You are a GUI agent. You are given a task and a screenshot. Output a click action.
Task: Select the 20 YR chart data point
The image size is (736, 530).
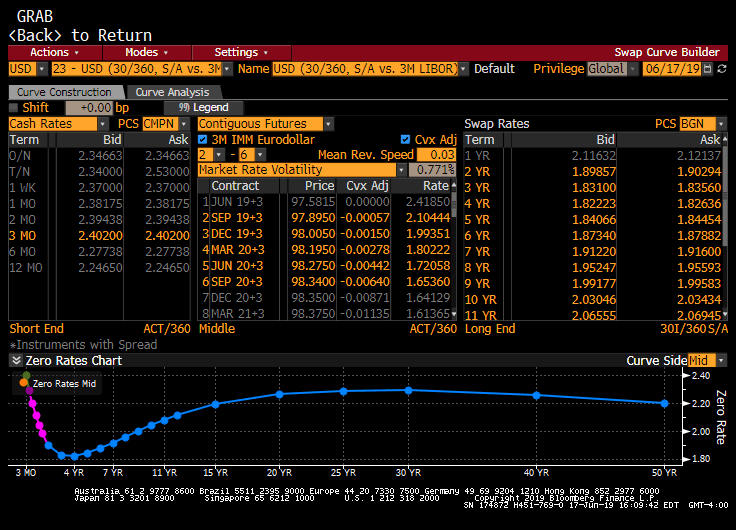click(x=279, y=394)
